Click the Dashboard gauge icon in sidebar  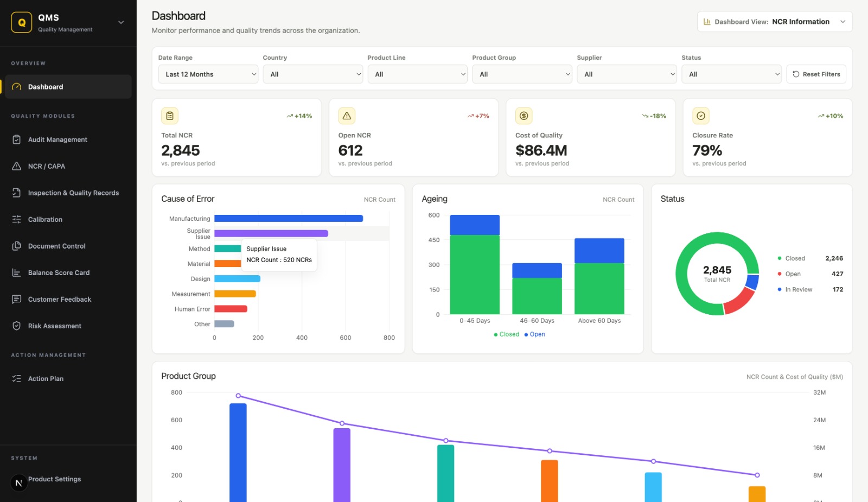17,87
